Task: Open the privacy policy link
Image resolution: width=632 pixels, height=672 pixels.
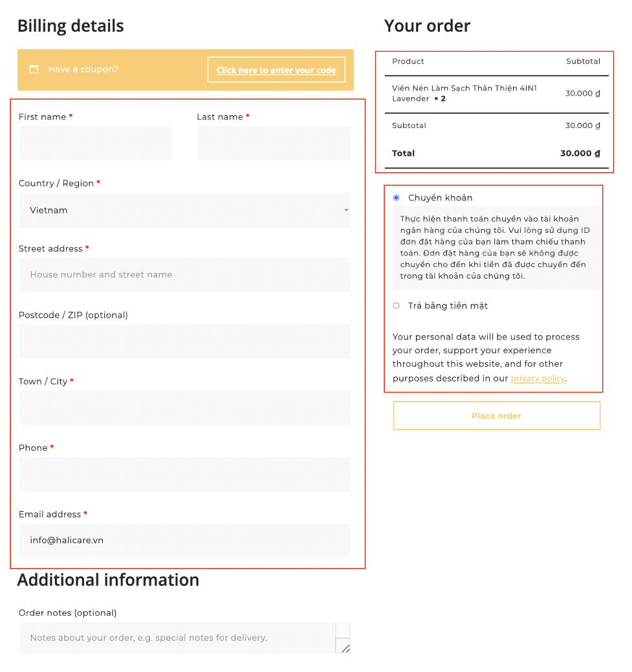Action: (538, 378)
